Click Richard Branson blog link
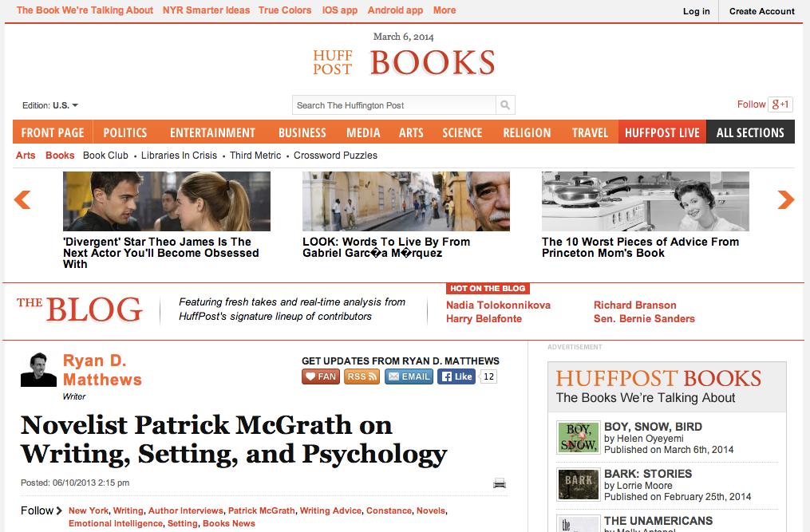This screenshot has width=810, height=532. click(x=635, y=305)
